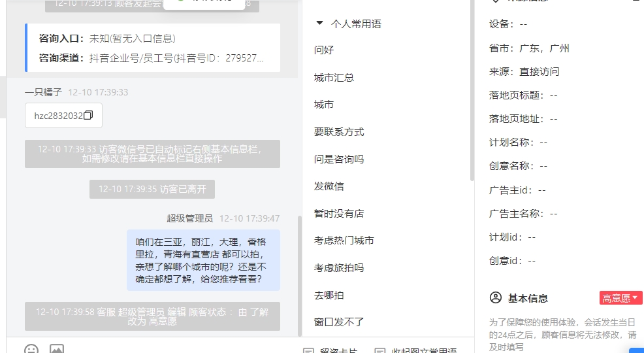
Task: Click the 落地页地址 row
Action: point(523,119)
